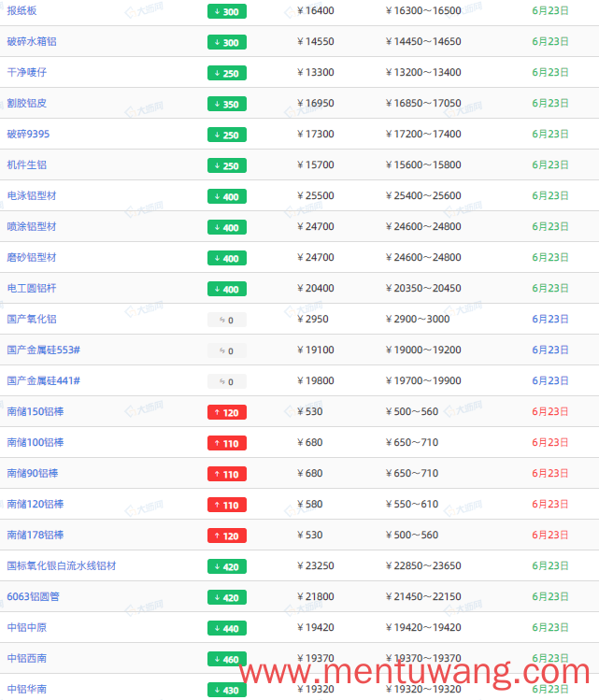Select the price range ¥550~610
599x700 pixels.
tap(412, 504)
